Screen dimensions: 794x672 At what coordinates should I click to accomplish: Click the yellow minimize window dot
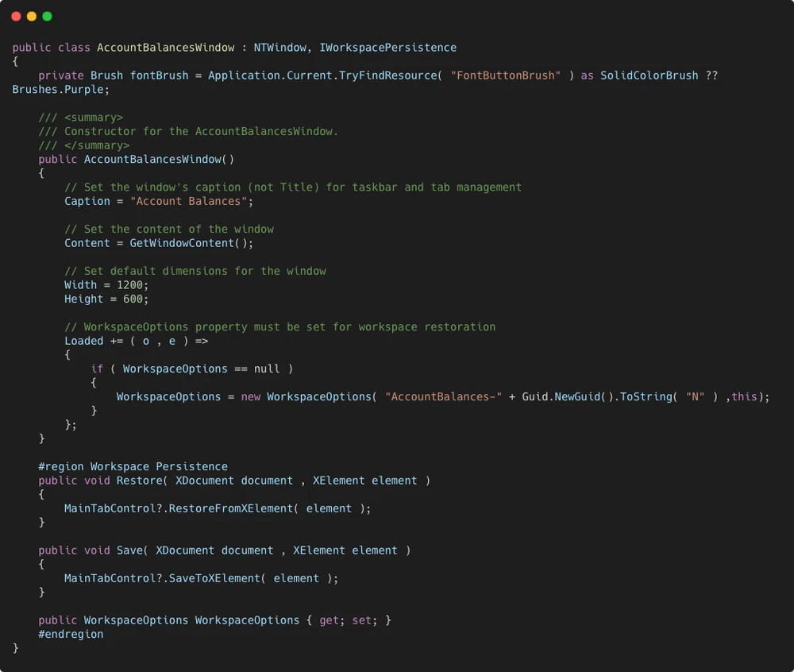pyautogui.click(x=32, y=17)
